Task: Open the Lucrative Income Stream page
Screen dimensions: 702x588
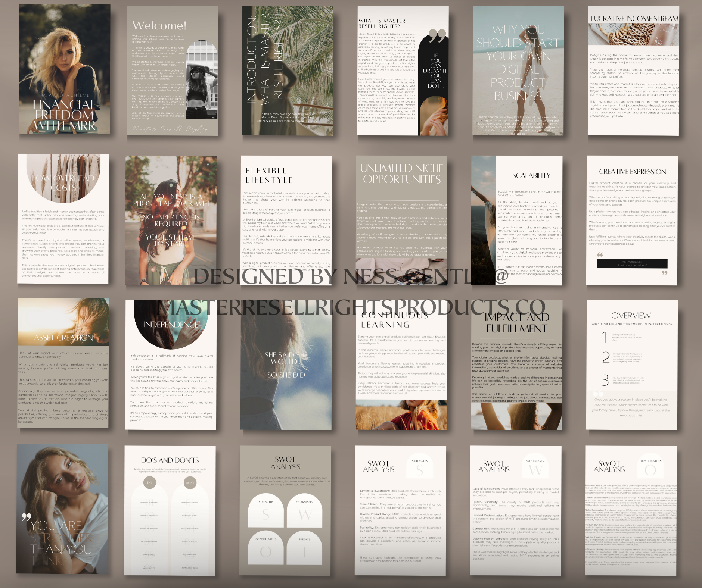Action: [633, 71]
